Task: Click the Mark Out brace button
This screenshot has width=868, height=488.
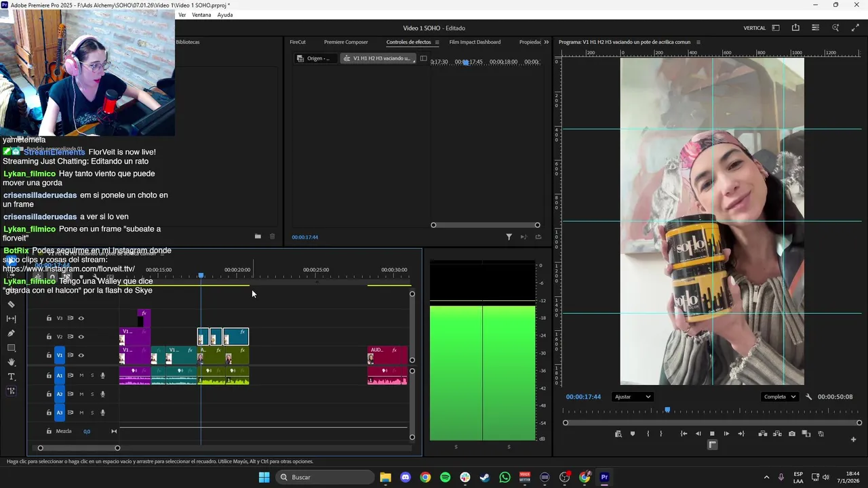Action: (x=661, y=434)
